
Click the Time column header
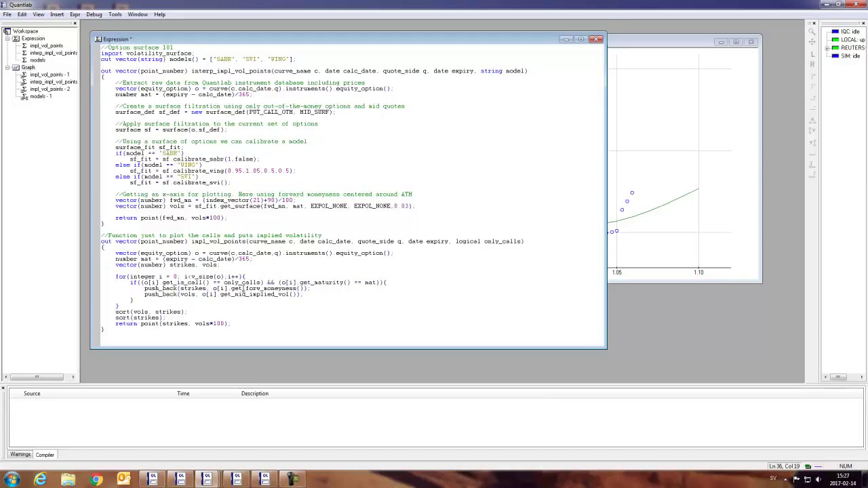point(183,393)
